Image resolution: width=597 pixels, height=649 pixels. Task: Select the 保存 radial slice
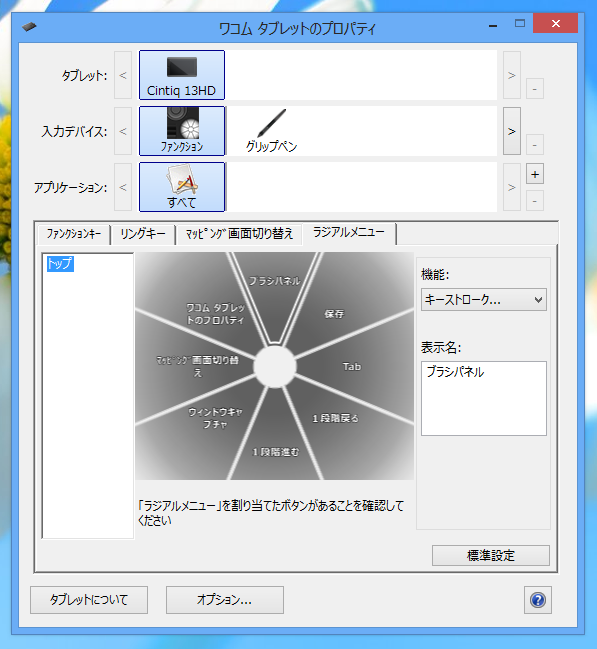[334, 313]
